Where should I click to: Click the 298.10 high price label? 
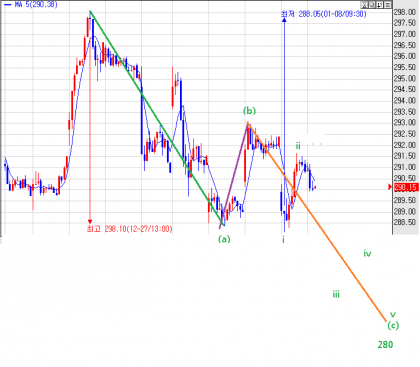[x=130, y=229]
